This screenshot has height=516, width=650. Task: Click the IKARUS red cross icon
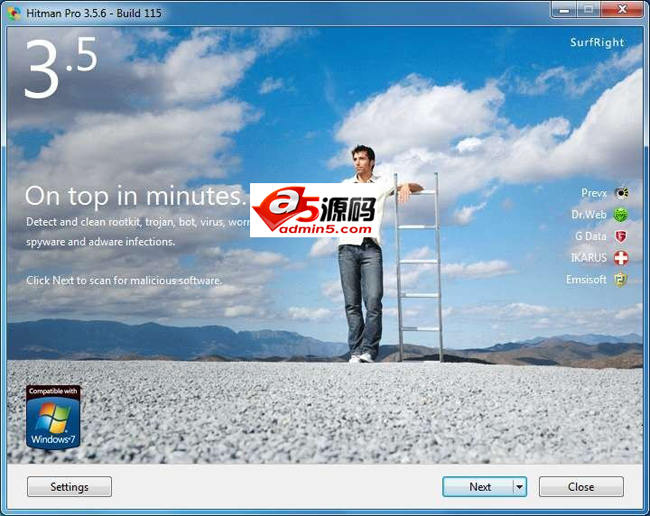[621, 258]
